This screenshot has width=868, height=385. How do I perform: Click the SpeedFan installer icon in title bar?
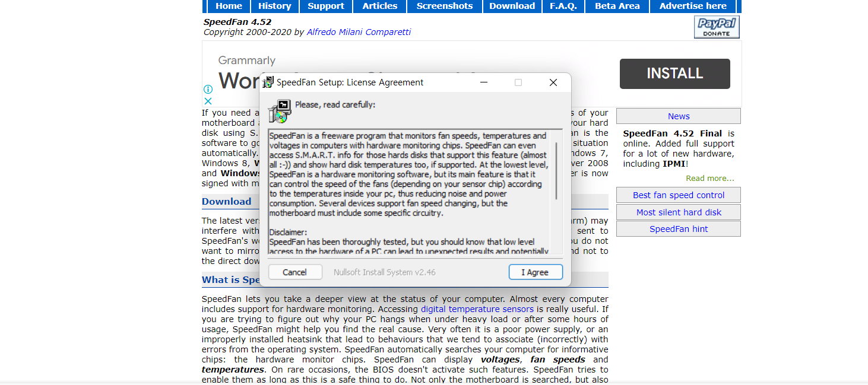pyautogui.click(x=268, y=82)
